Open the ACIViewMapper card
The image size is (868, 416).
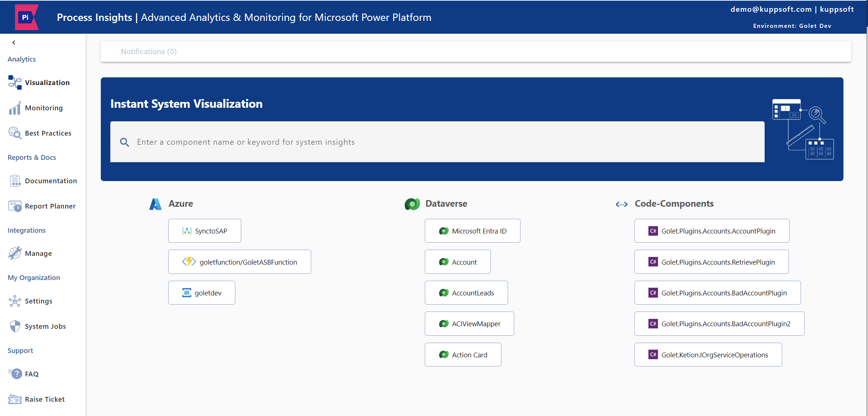click(x=469, y=324)
